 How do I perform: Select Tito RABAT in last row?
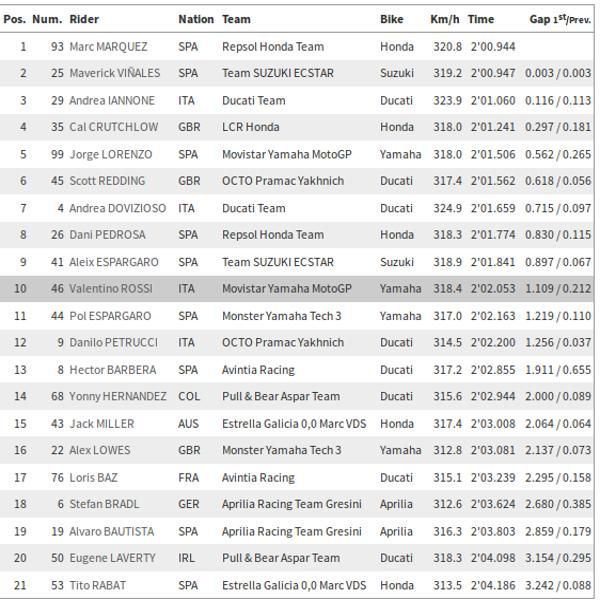[97, 585]
